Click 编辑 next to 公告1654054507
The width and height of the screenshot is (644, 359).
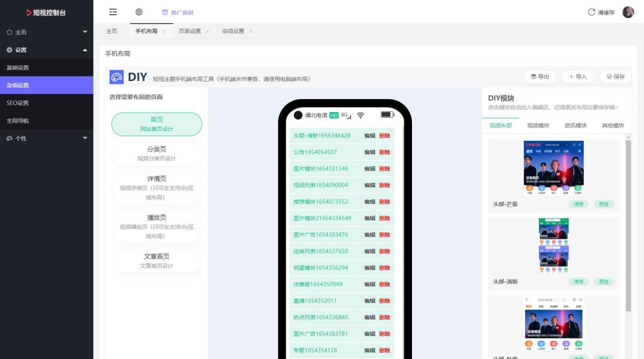[x=369, y=152]
